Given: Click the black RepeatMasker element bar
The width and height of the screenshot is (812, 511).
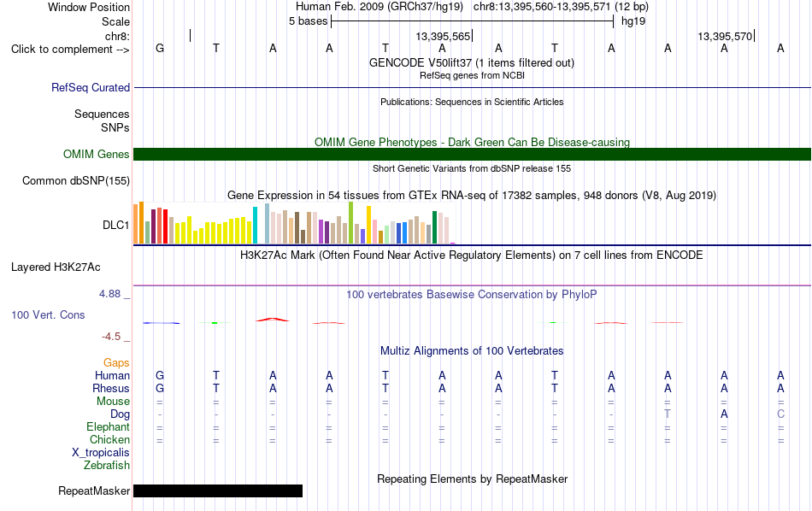Looking at the screenshot, I should (x=218, y=490).
